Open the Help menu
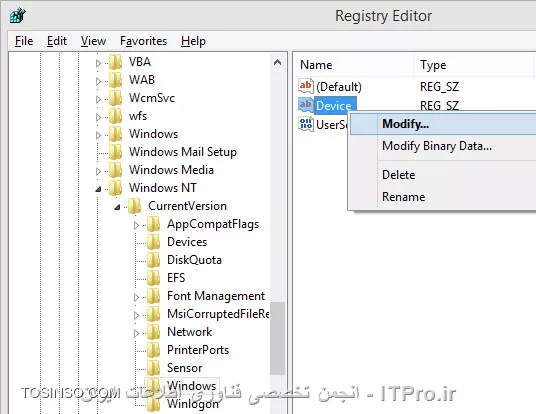 (193, 41)
